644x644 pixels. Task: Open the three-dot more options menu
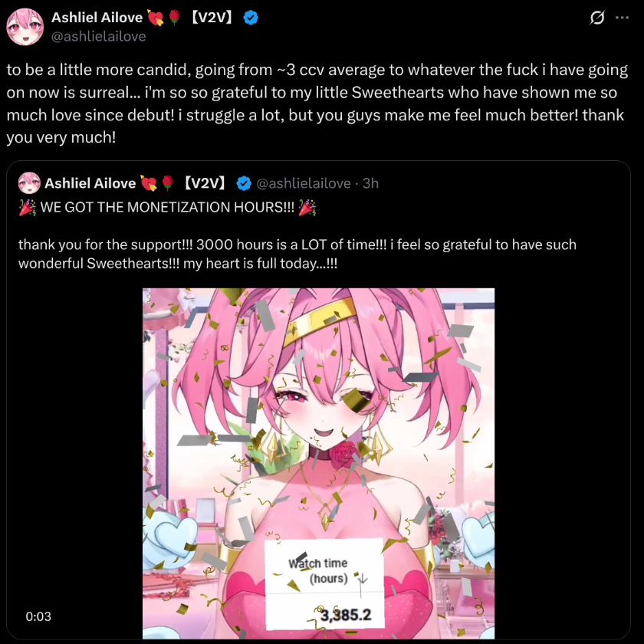(622, 18)
